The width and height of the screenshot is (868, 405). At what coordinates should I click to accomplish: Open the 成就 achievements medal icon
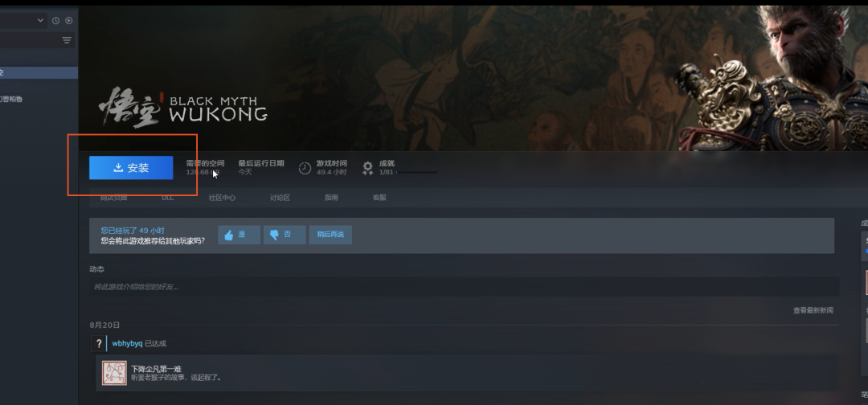[x=367, y=168]
